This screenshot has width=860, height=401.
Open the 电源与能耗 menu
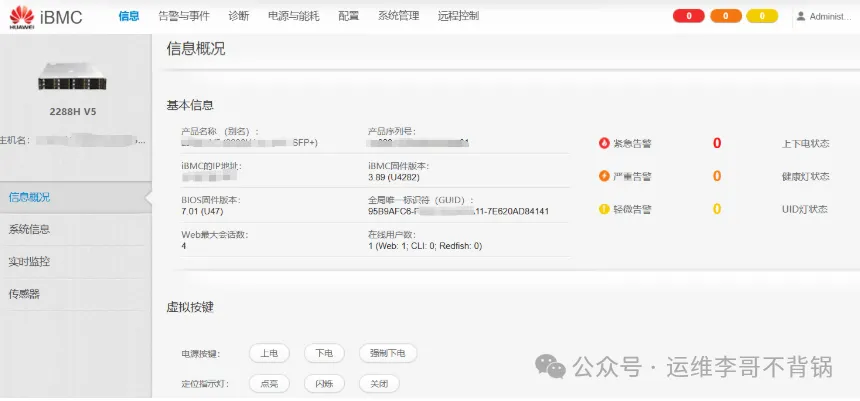click(x=294, y=16)
